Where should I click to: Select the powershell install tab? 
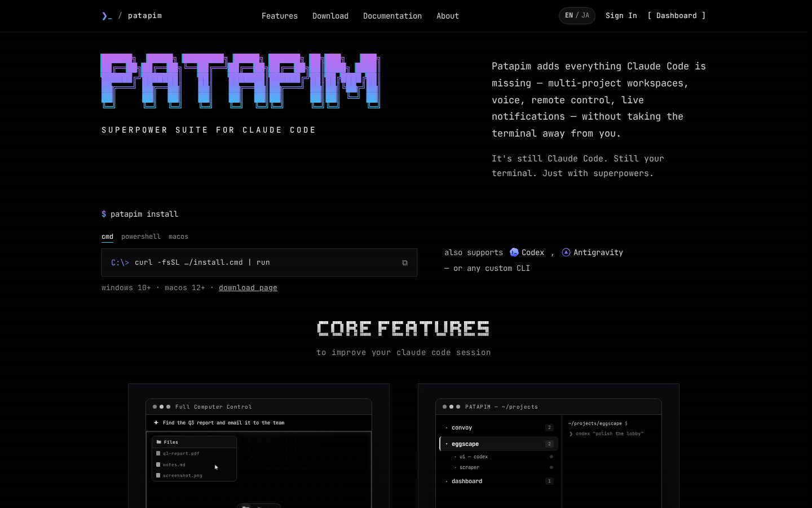tap(141, 237)
